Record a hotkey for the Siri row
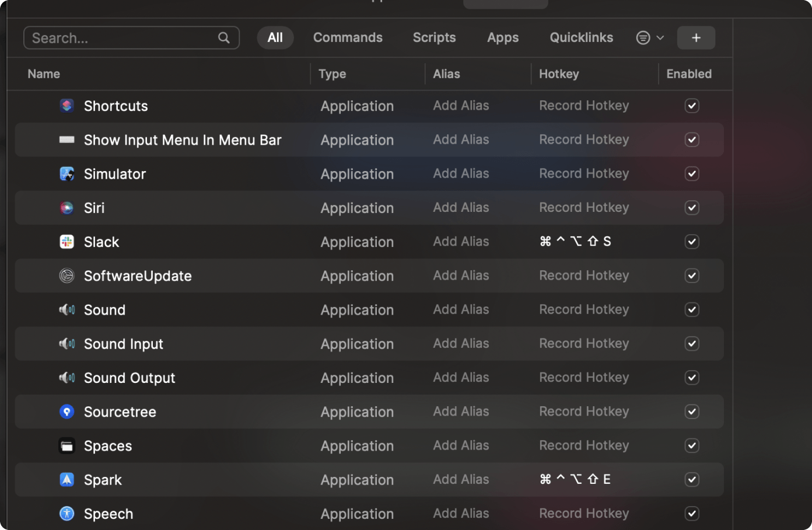Viewport: 812px width, 530px height. point(584,208)
